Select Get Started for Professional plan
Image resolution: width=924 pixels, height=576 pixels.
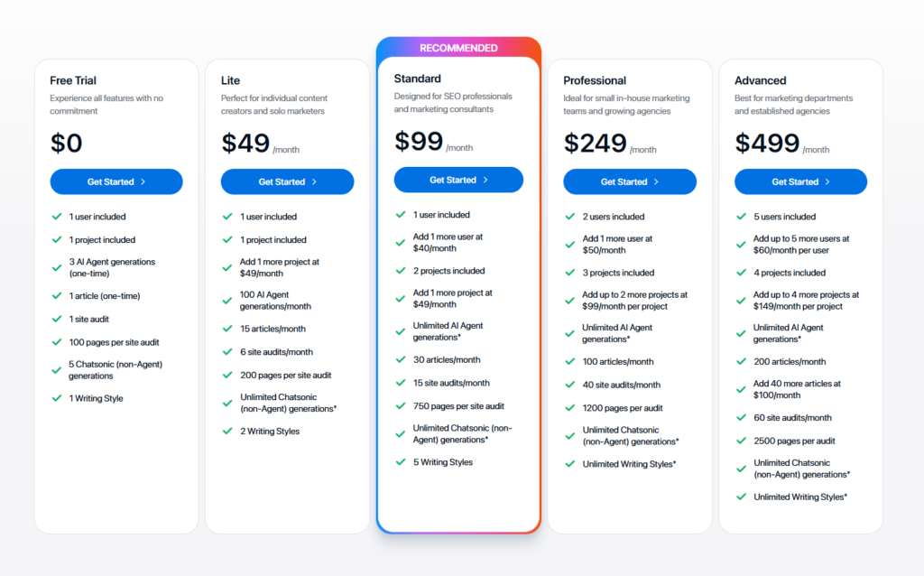pos(629,181)
